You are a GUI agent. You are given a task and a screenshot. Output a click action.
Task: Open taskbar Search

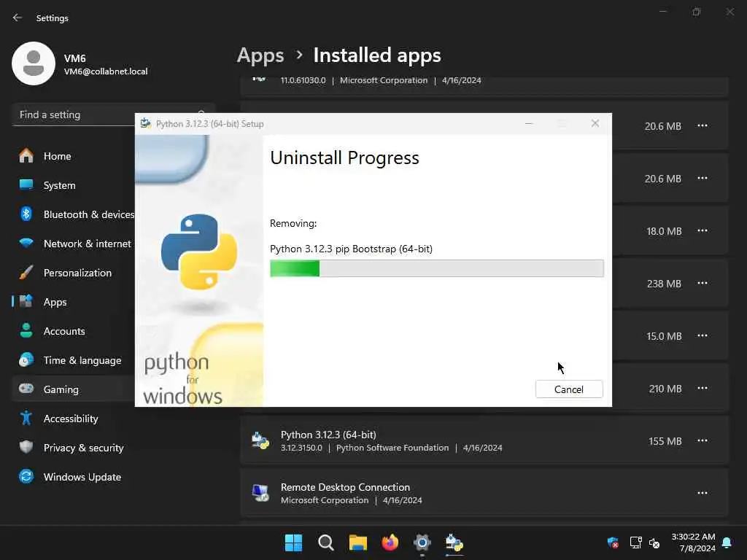[x=326, y=542]
